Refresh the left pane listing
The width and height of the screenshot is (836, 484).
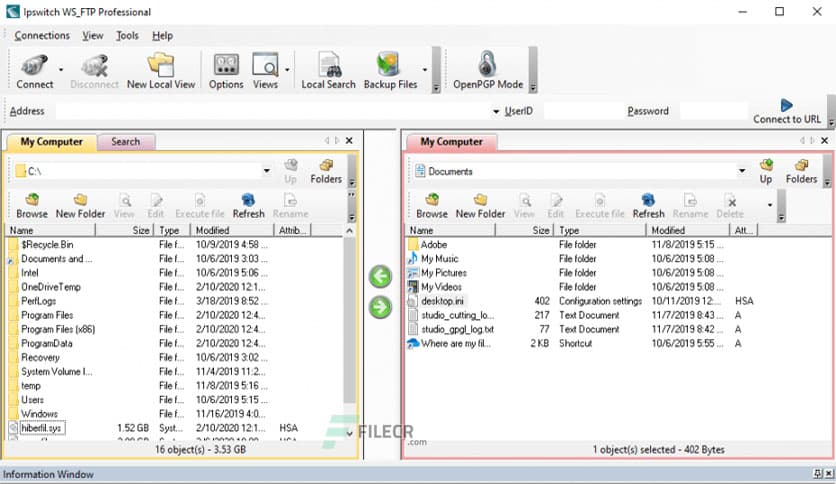(x=248, y=206)
